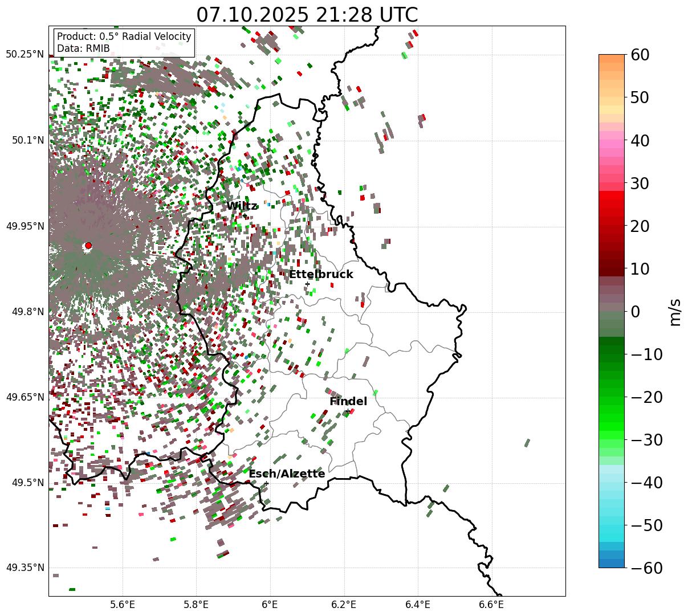Click the Findel city label
688x616 pixels.
(x=348, y=402)
